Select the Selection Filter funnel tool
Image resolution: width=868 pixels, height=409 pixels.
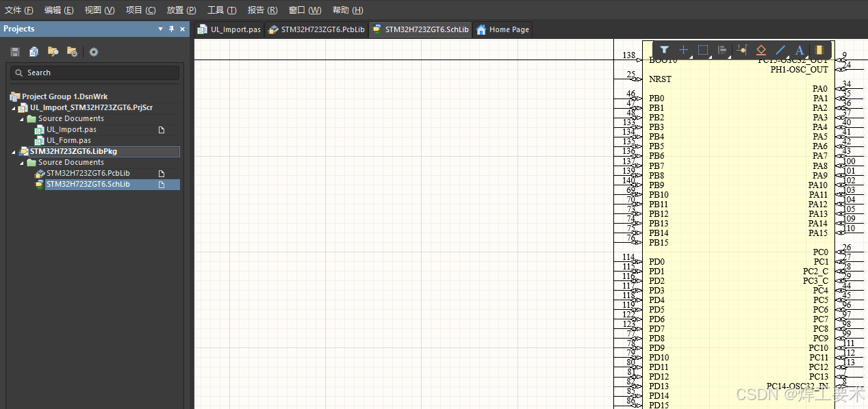pos(664,50)
